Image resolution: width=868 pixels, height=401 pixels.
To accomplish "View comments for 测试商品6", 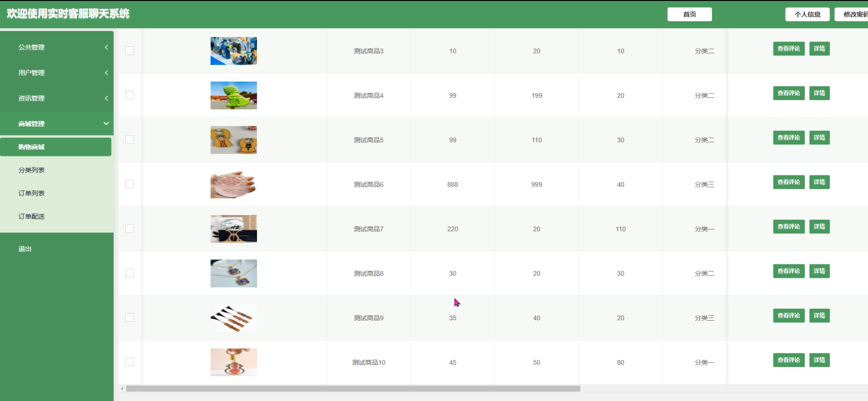I will tap(789, 182).
